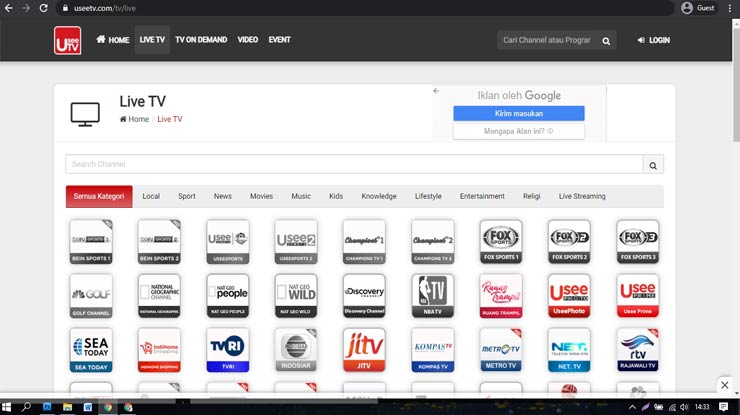740x415 pixels.
Task: Switch to the Lifestyle category tab
Action: (x=429, y=196)
